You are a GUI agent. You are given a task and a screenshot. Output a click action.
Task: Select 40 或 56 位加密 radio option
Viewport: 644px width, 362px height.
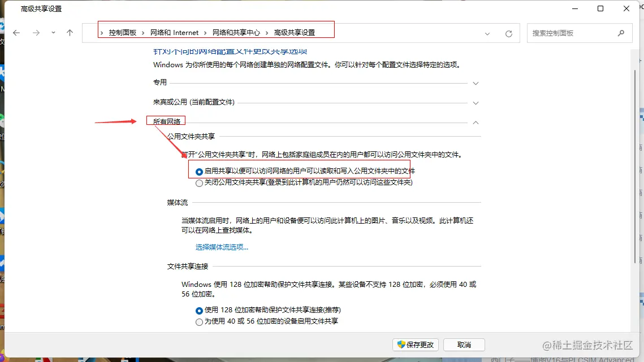pos(199,322)
